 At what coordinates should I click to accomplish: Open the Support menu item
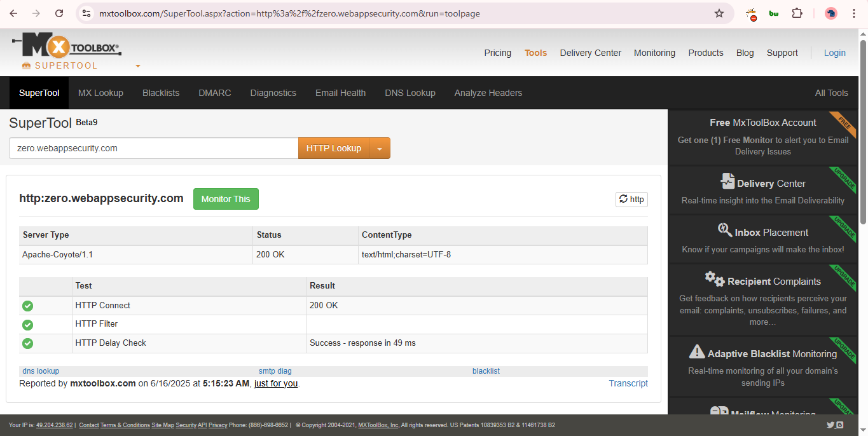click(782, 53)
